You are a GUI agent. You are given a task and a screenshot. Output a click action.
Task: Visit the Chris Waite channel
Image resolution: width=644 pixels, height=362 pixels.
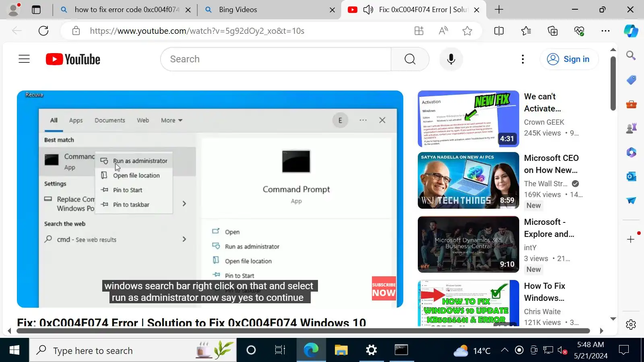tap(542, 312)
